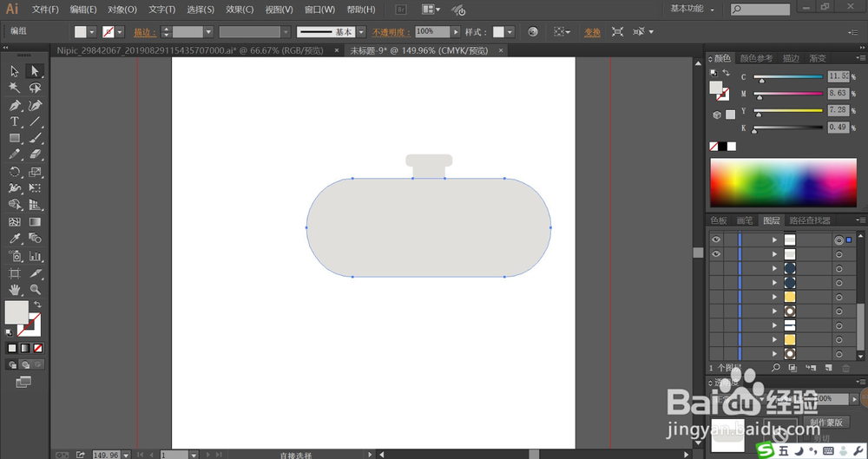Show visibility box of the white-striped thumbnail row
This screenshot has height=459, width=868.
[x=716, y=325]
